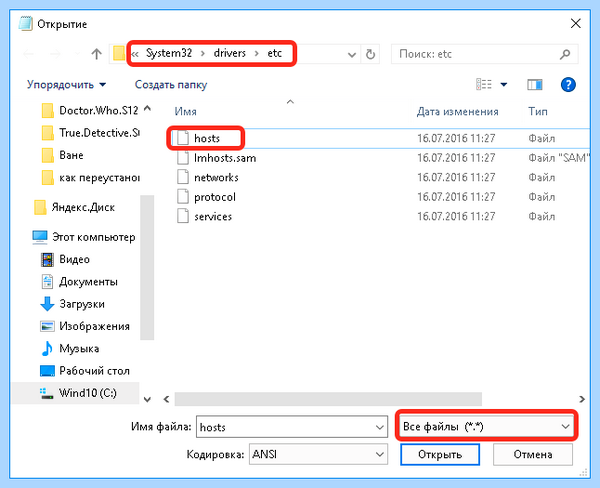This screenshot has height=488, width=600.
Task: Click the Изображения picture icon
Action: pos(47,326)
